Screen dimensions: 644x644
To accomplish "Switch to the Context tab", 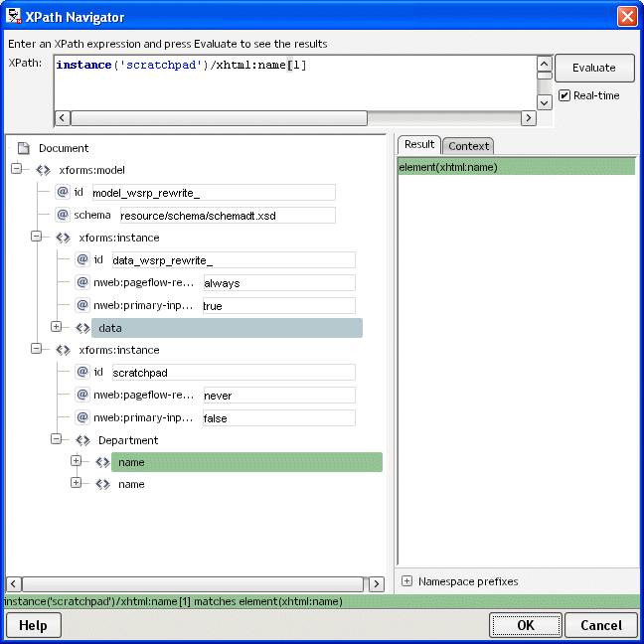I will click(x=468, y=146).
